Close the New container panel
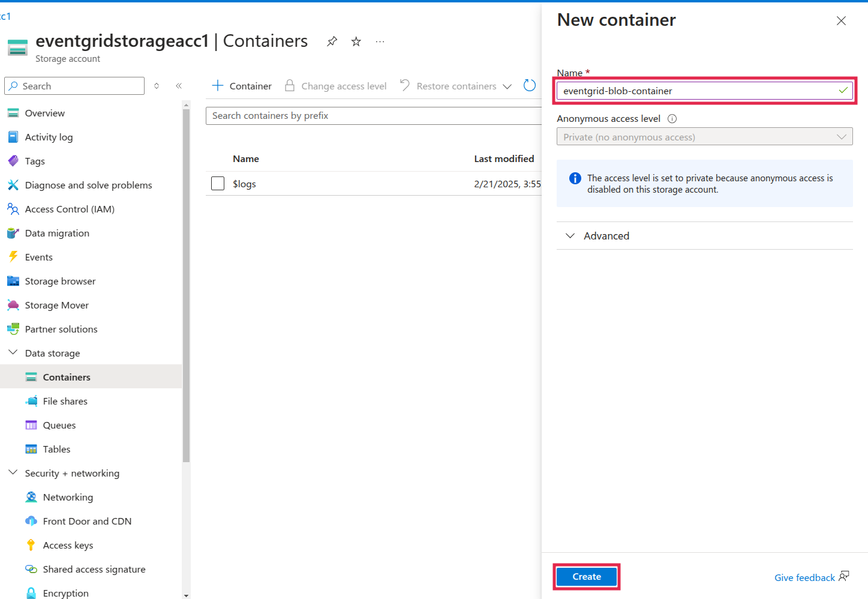This screenshot has width=868, height=599. [841, 21]
